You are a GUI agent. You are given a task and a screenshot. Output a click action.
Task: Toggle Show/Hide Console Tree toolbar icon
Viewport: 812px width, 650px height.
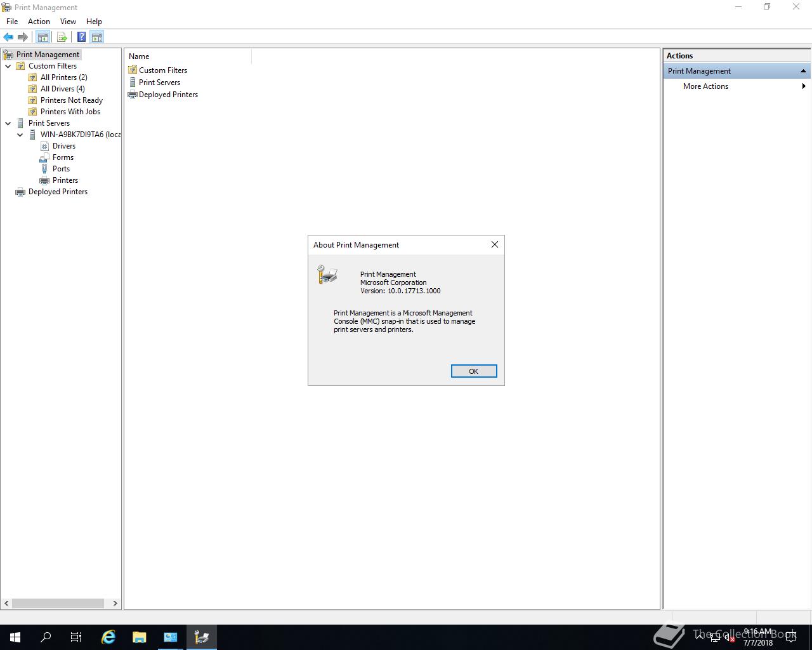[43, 37]
